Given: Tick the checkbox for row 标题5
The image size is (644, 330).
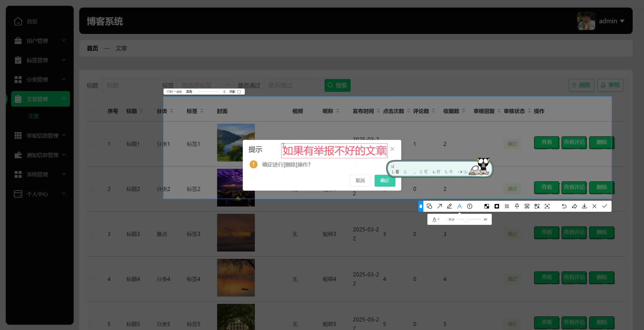Looking at the screenshot, I should click(x=91, y=324).
